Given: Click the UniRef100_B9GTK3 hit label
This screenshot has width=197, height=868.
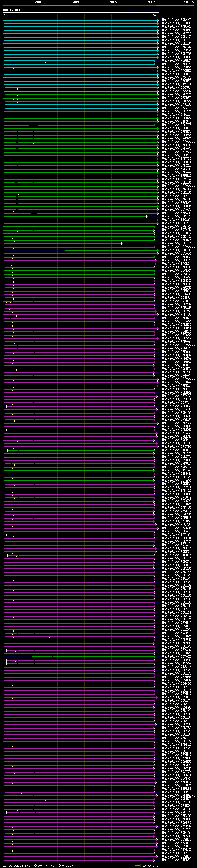Looking at the screenshot, I should pos(177,226).
